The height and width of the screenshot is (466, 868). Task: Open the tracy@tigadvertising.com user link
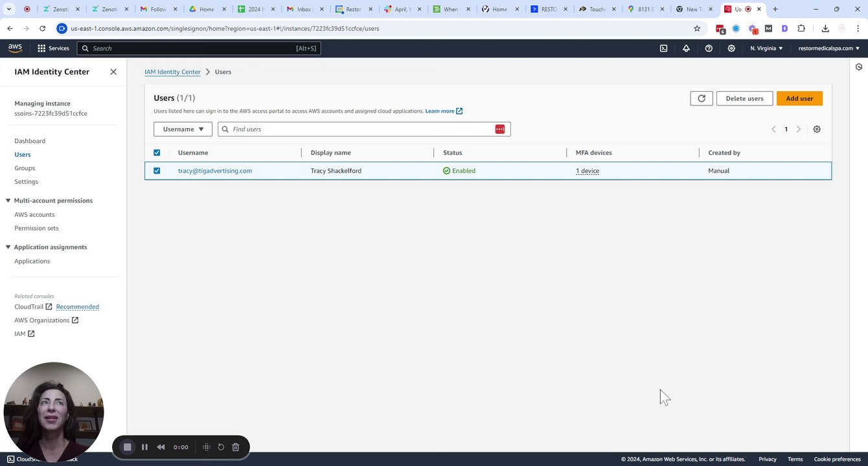point(215,171)
